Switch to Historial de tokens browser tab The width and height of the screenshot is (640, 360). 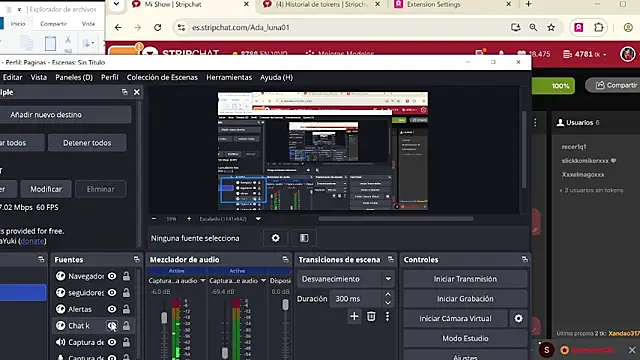[321, 4]
